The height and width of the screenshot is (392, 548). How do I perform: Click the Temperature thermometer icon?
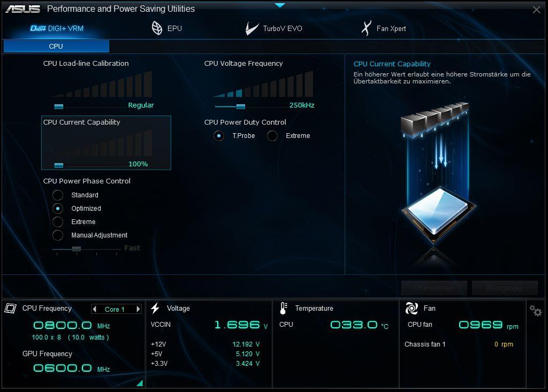click(x=284, y=308)
